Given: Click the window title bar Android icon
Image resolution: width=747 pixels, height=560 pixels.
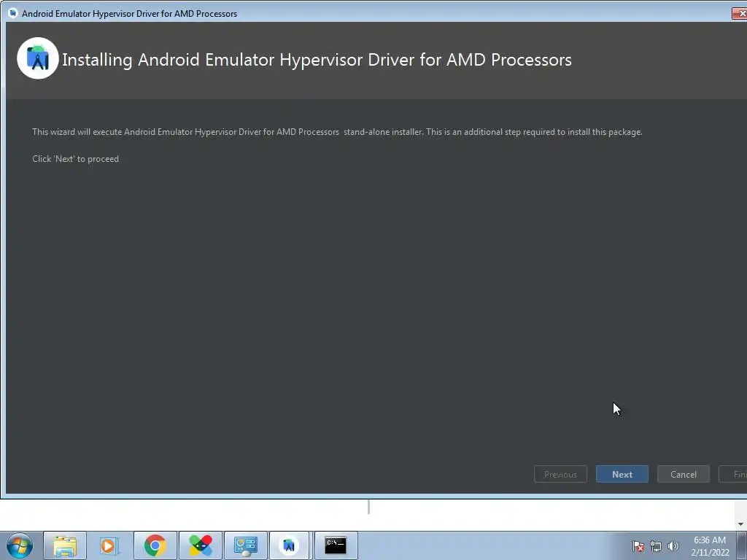Looking at the screenshot, I should [x=13, y=13].
